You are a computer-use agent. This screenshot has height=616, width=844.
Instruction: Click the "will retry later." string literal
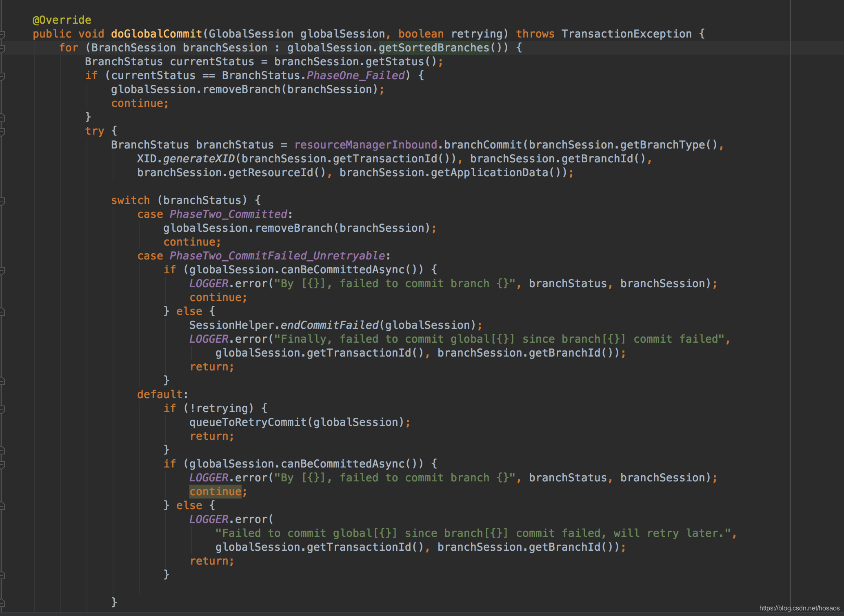(473, 533)
